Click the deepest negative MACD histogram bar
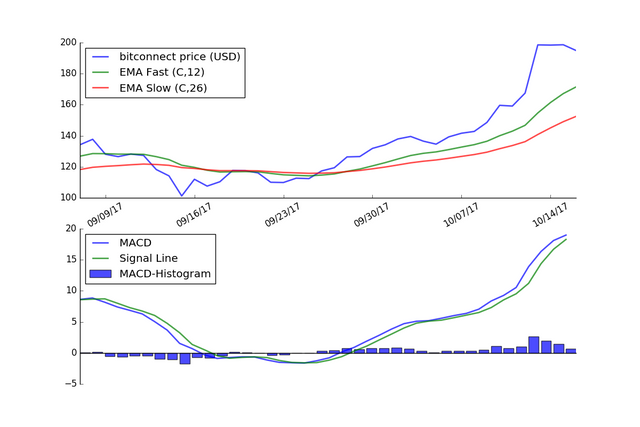The width and height of the screenshot is (640, 427). pyautogui.click(x=185, y=358)
